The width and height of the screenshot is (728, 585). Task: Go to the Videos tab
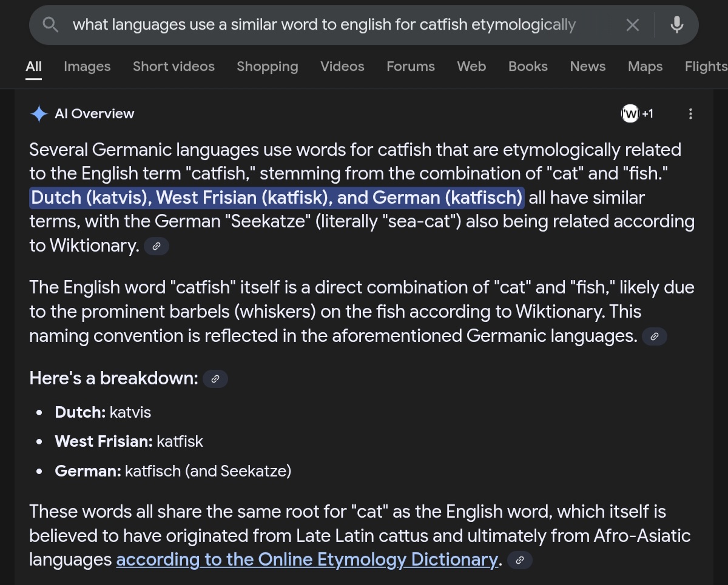(x=342, y=67)
